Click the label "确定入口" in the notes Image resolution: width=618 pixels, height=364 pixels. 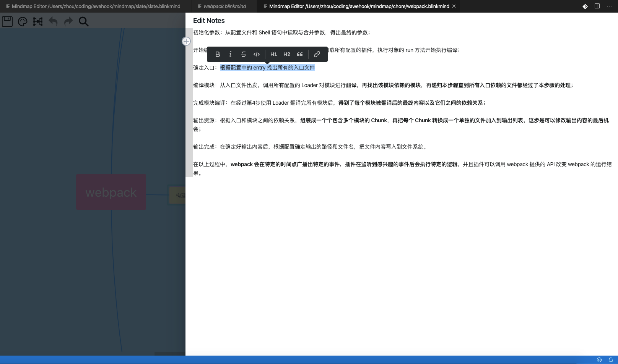tap(204, 68)
